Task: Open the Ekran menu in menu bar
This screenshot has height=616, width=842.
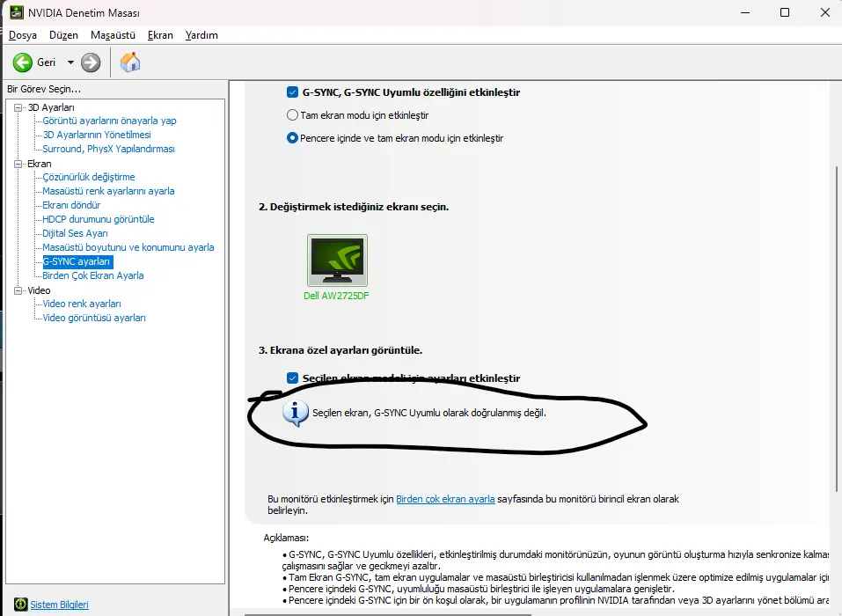Action: [160, 35]
